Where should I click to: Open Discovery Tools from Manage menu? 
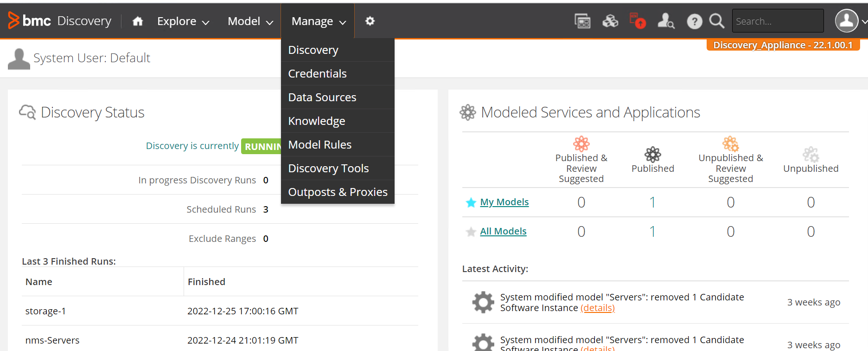coord(328,169)
